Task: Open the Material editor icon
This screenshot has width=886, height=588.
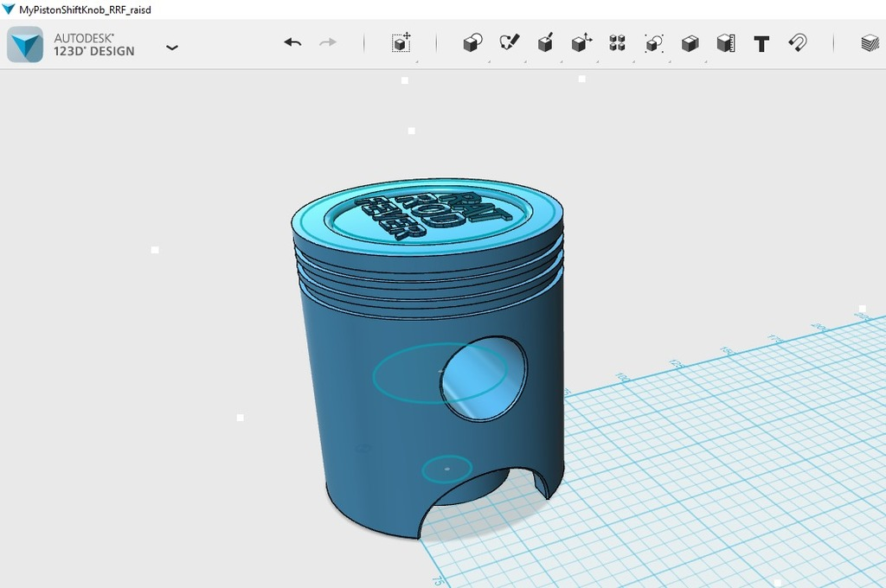Action: [x=870, y=42]
